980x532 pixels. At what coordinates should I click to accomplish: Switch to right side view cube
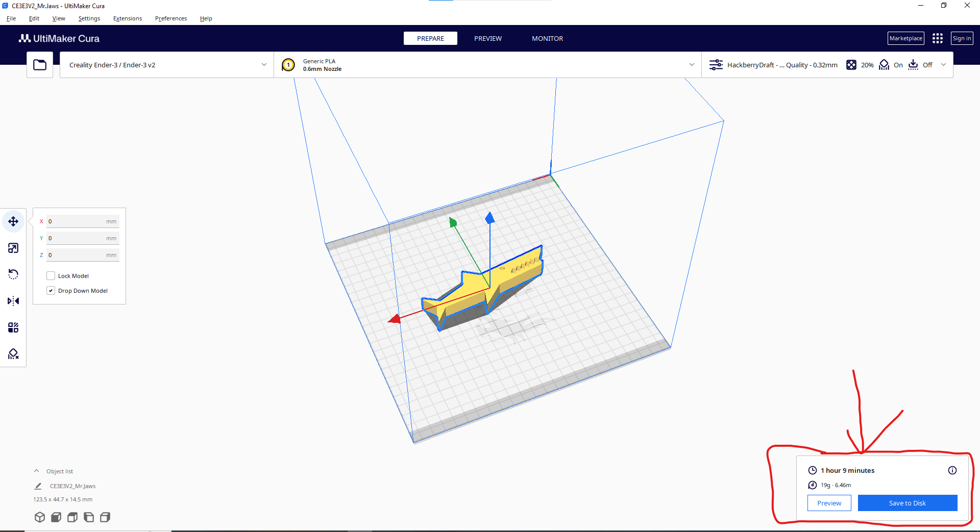click(105, 517)
